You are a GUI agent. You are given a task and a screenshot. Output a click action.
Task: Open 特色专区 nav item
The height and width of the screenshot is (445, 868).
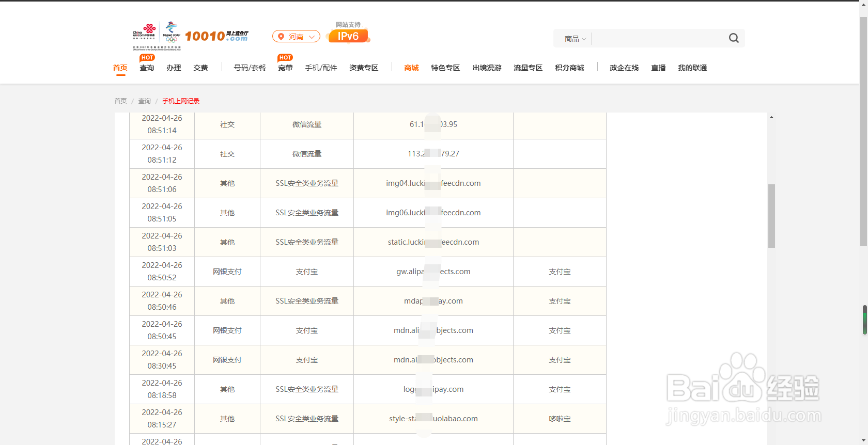pos(445,68)
